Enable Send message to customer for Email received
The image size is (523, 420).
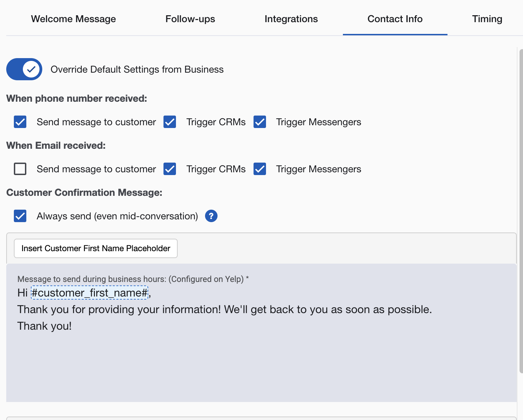[x=20, y=169]
